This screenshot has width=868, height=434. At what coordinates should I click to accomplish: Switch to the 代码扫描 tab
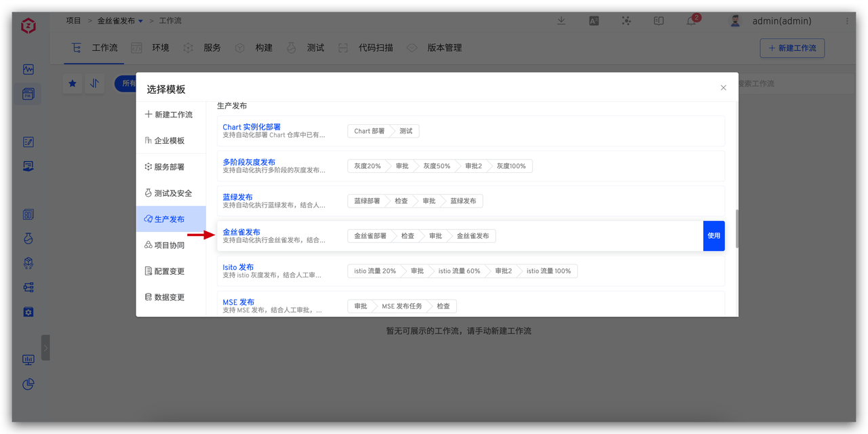(x=374, y=47)
